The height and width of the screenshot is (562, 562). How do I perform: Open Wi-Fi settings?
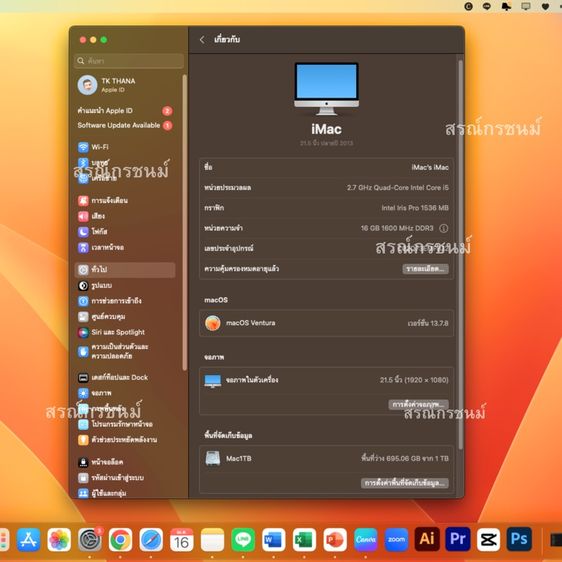tap(93, 147)
